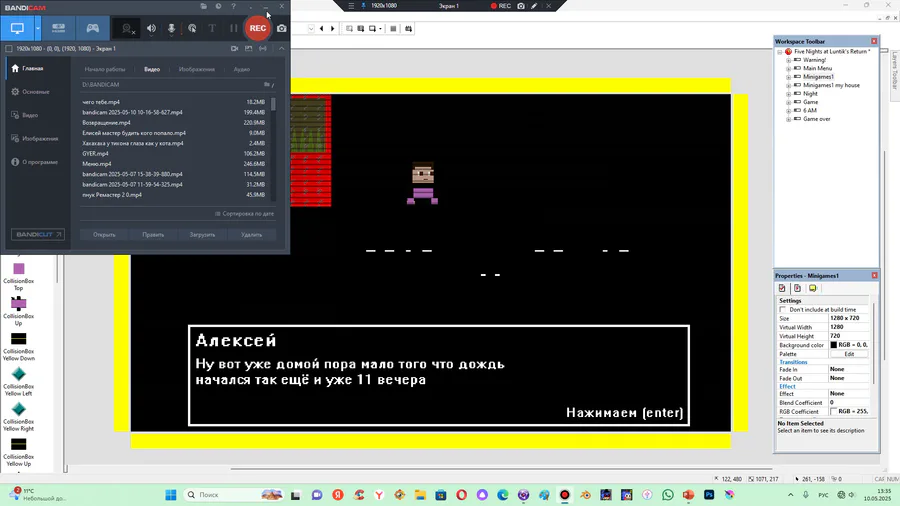Tick the 1920x1080 screen area checkbox
Viewport: 900px width, 506px height.
9,49
